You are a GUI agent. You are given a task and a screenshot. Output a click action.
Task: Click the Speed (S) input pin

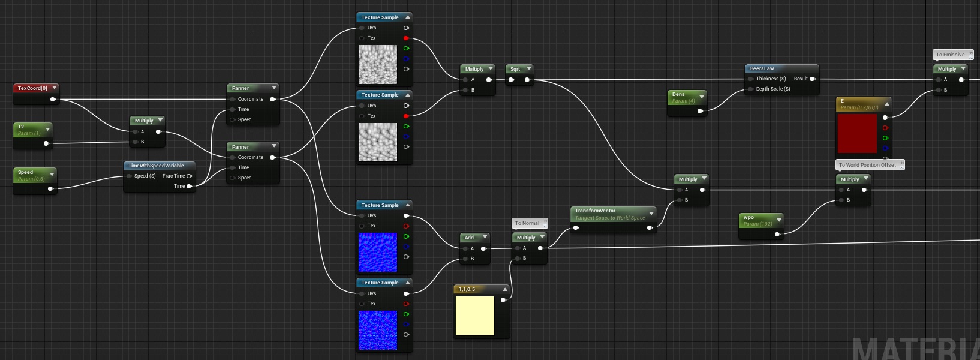coord(129,176)
